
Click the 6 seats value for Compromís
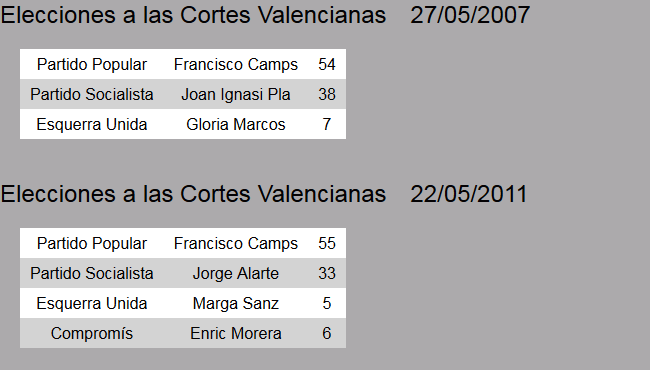[327, 333]
